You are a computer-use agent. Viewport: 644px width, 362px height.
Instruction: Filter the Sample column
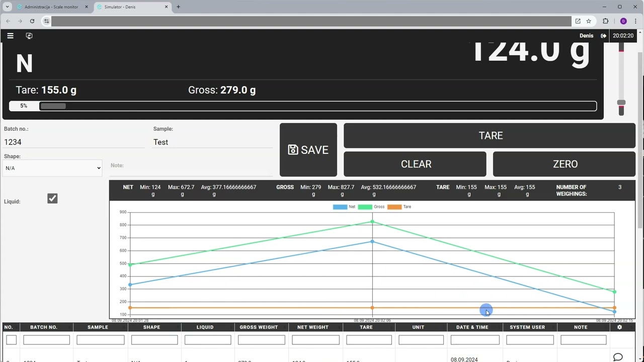coord(100,340)
